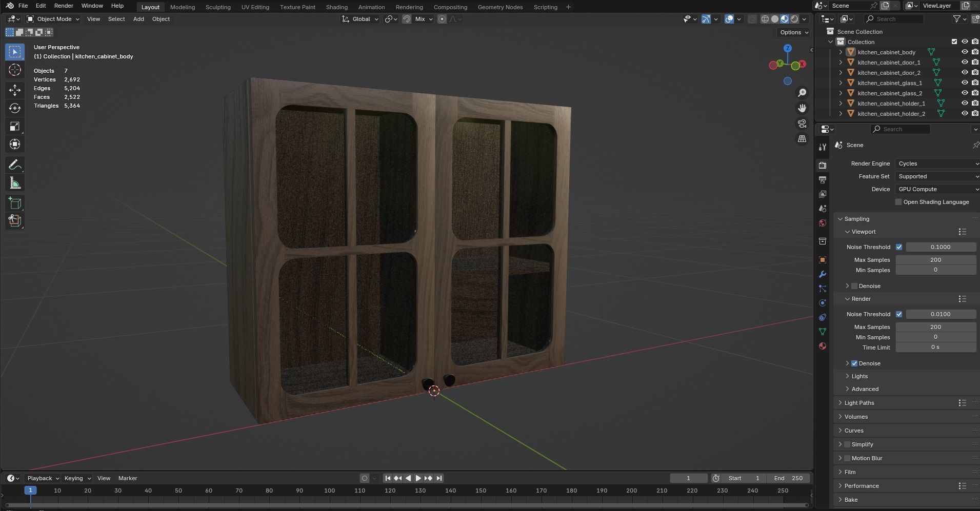Disable render for kitchen_cabinet_door_2
The image size is (980, 511).
[975, 72]
